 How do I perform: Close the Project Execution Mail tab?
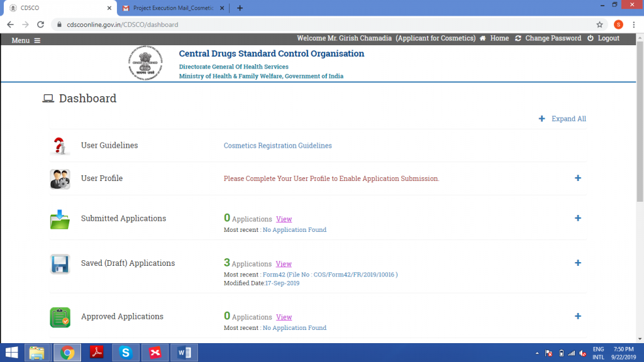(222, 8)
